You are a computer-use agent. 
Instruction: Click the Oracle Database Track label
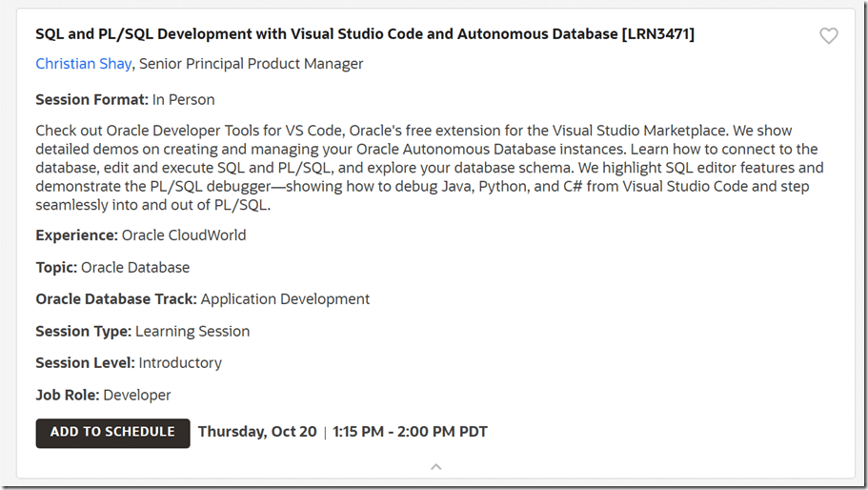(x=115, y=298)
